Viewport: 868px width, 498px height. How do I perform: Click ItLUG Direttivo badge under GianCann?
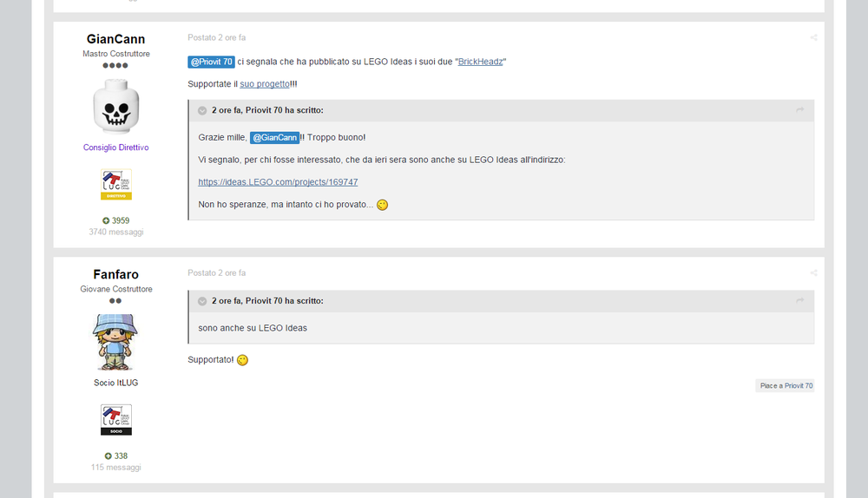116,184
